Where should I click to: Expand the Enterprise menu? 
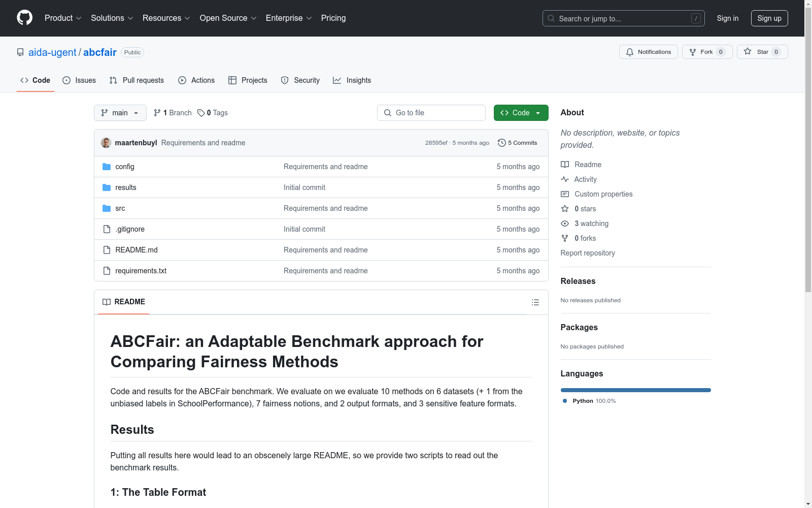click(x=289, y=18)
